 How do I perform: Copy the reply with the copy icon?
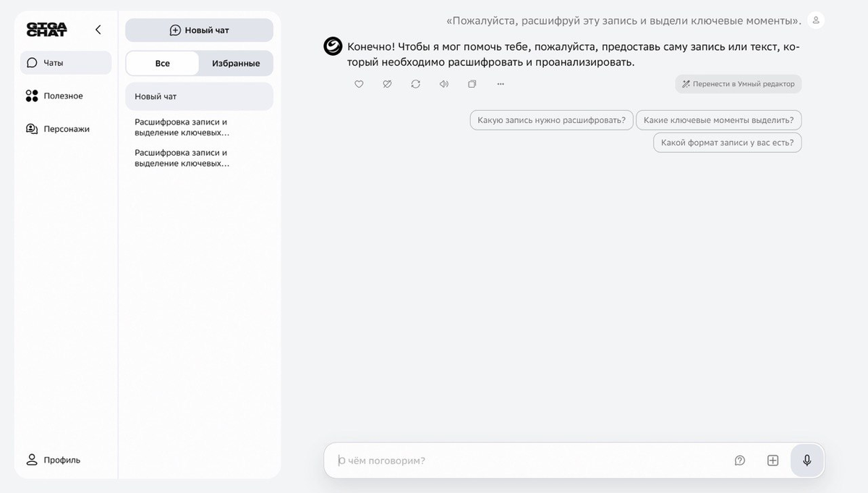point(472,84)
